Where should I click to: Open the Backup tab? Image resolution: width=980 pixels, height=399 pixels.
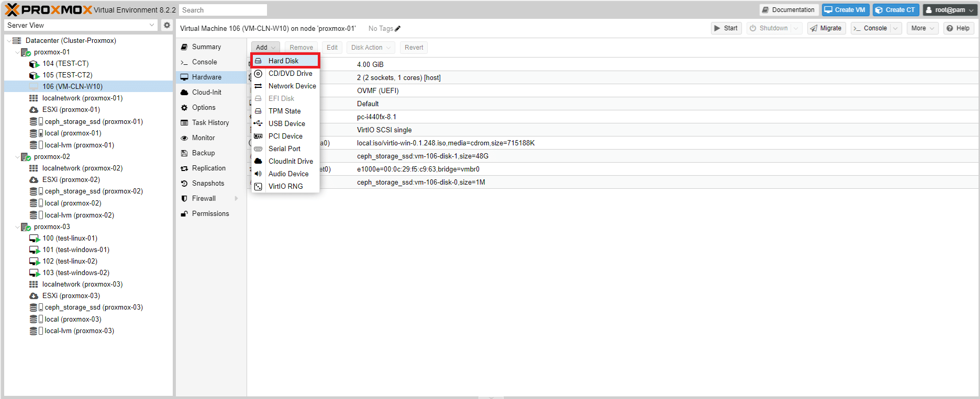pos(211,153)
